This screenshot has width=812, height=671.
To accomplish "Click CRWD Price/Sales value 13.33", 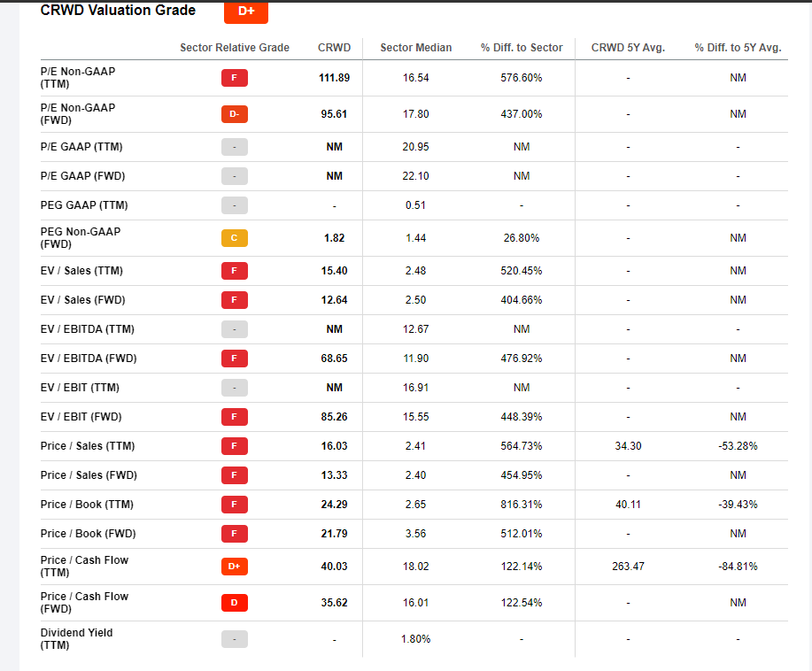I will pyautogui.click(x=334, y=475).
